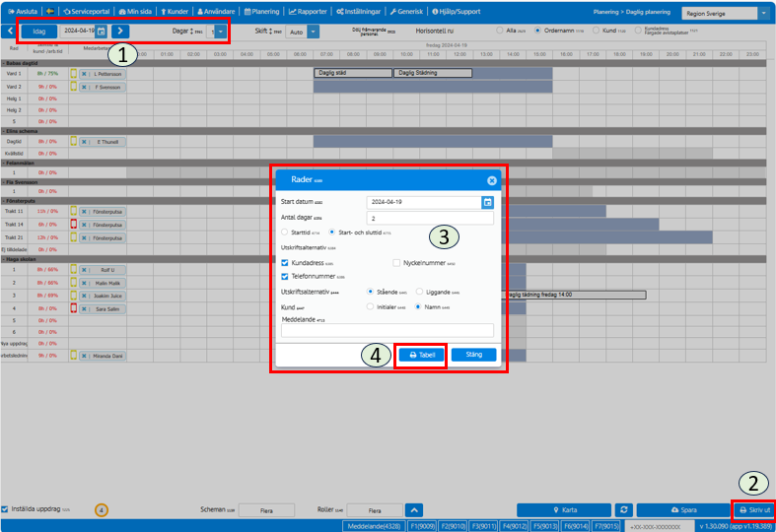Go to the previous day arrow
Viewport: 776px width, 532px height.
[x=10, y=31]
